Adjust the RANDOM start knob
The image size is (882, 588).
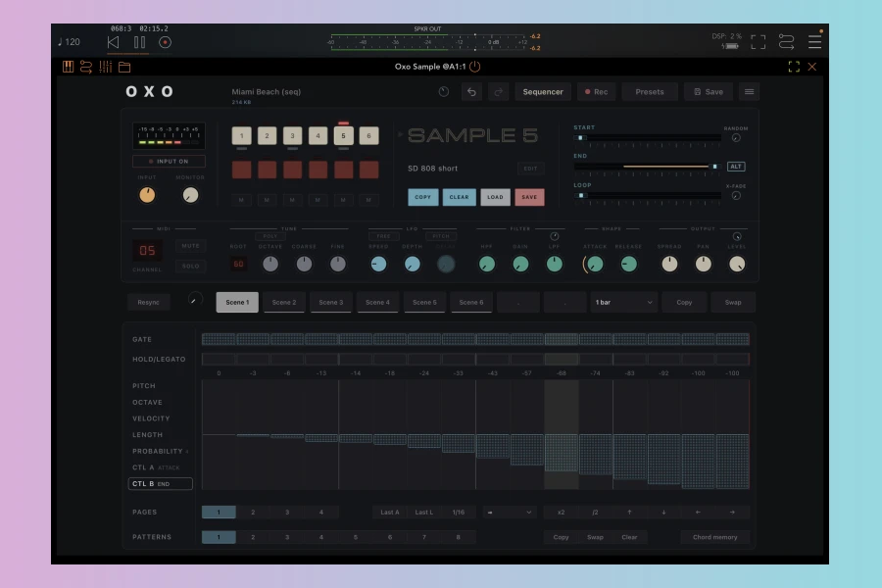[x=736, y=138]
